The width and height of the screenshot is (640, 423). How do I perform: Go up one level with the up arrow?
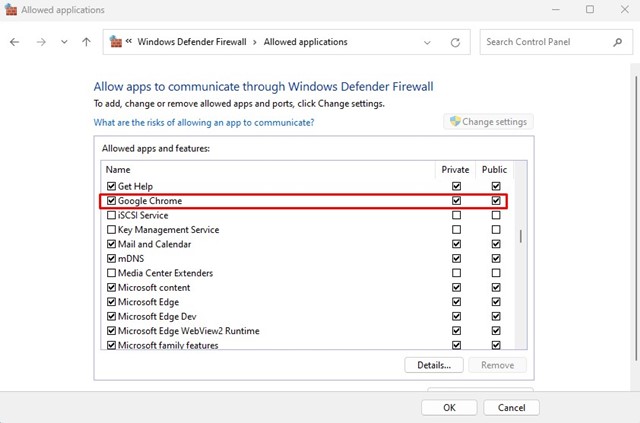coord(86,42)
